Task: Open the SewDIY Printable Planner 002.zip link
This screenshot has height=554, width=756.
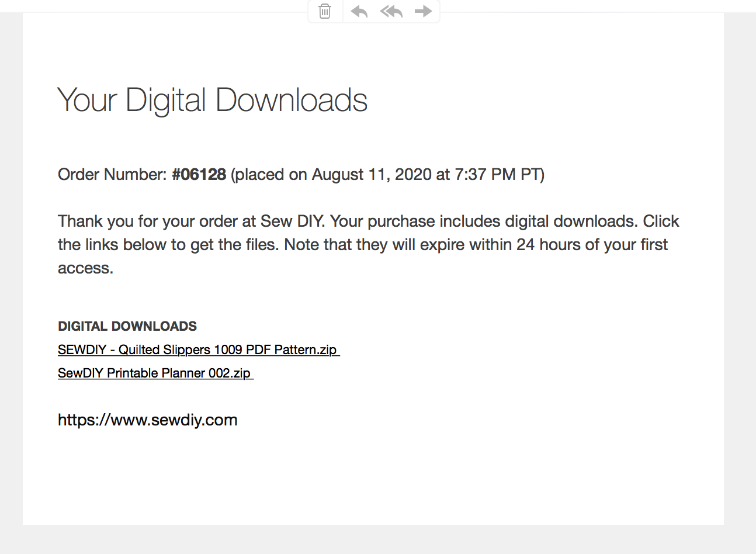Action: tap(155, 373)
